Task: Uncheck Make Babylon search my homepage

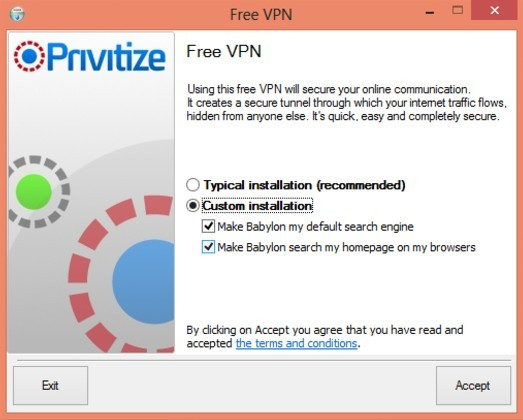Action: pos(208,247)
